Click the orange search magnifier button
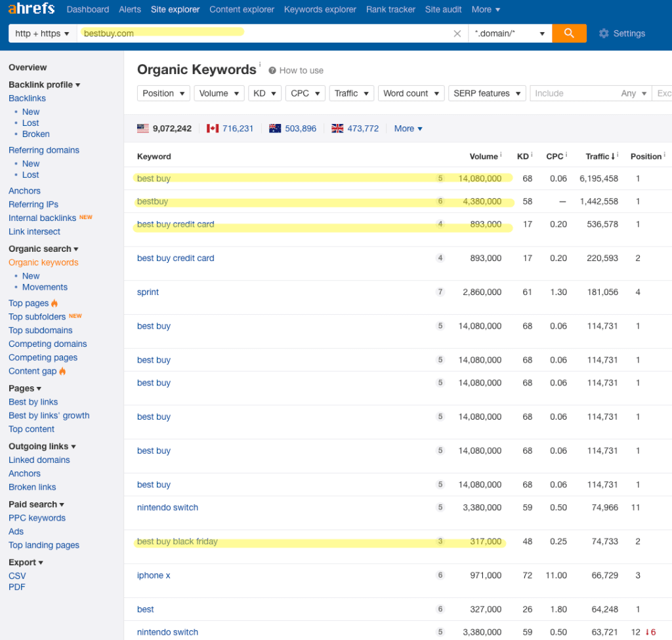The image size is (672, 640). click(x=569, y=33)
